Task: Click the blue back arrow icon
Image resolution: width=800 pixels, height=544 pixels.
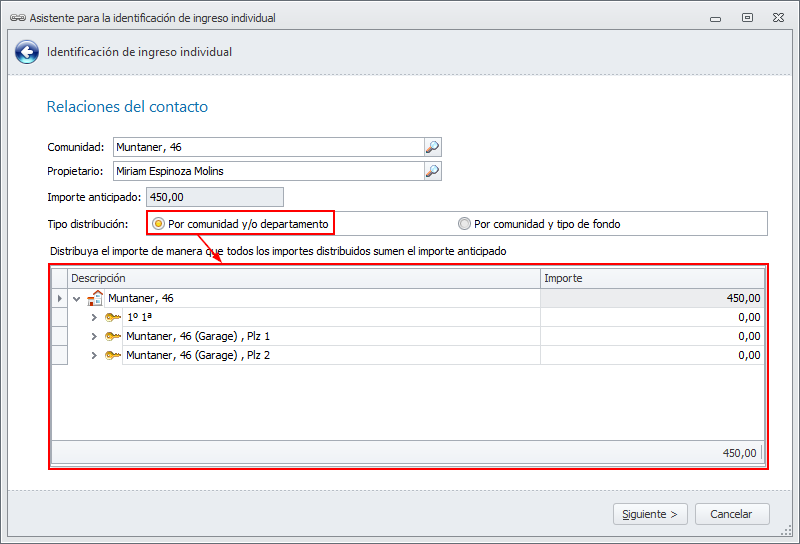Action: tap(27, 52)
